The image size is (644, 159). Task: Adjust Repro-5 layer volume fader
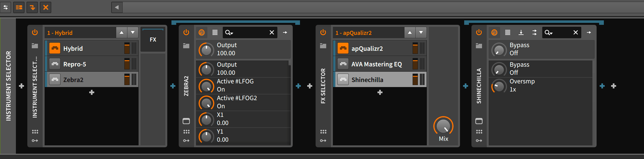pos(127,64)
